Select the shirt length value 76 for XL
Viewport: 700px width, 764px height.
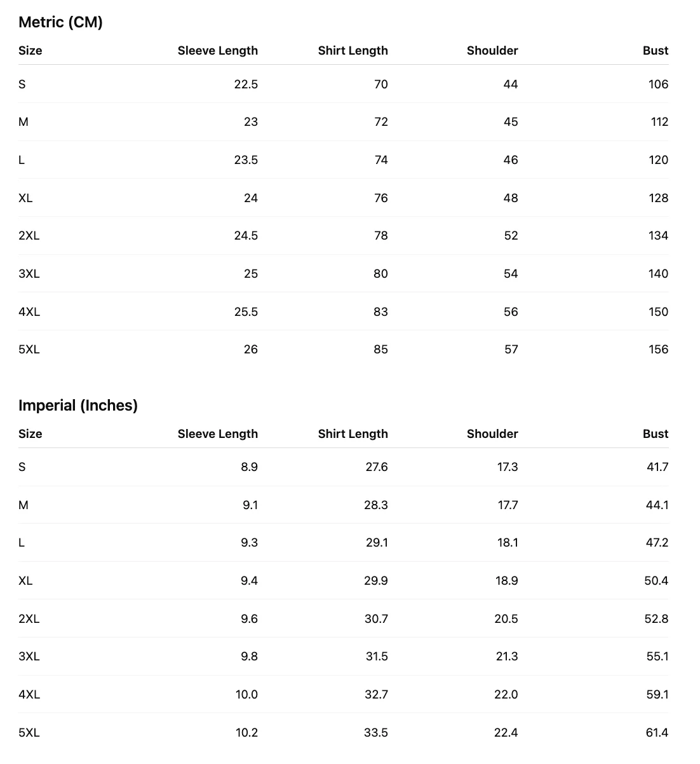(x=380, y=198)
